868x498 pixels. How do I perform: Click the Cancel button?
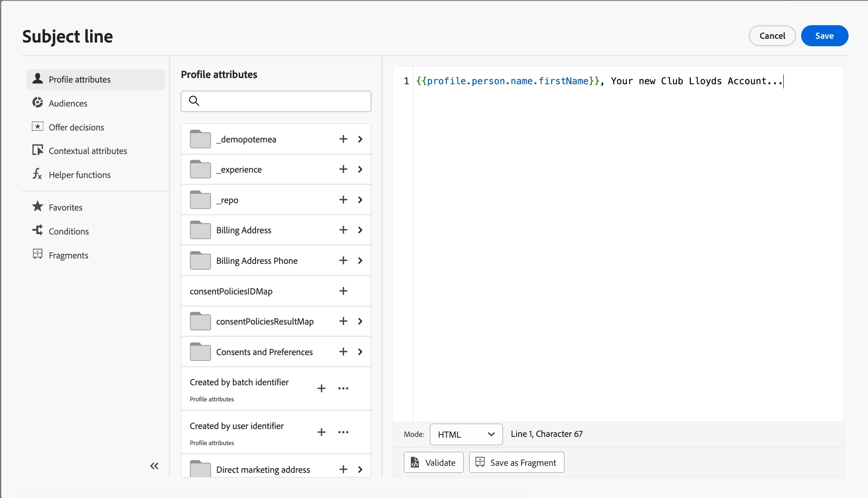click(x=772, y=36)
